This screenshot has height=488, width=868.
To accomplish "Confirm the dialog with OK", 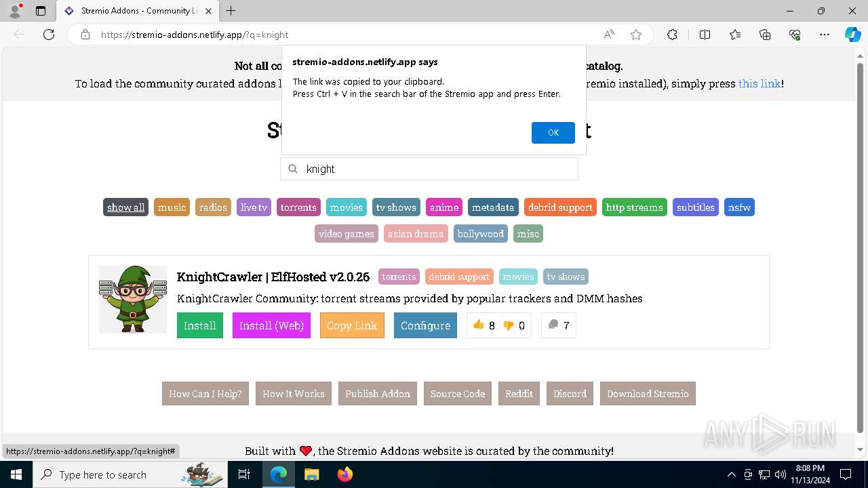I will coord(553,133).
